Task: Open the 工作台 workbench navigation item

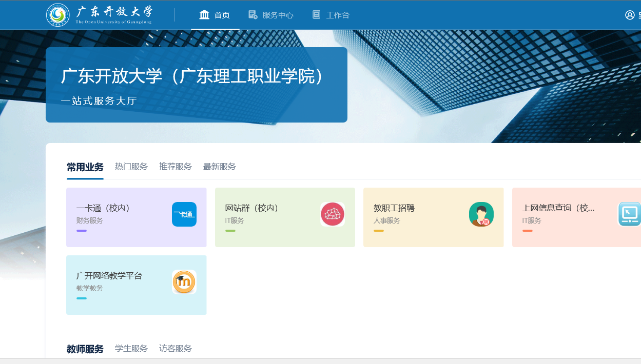Action: click(331, 15)
